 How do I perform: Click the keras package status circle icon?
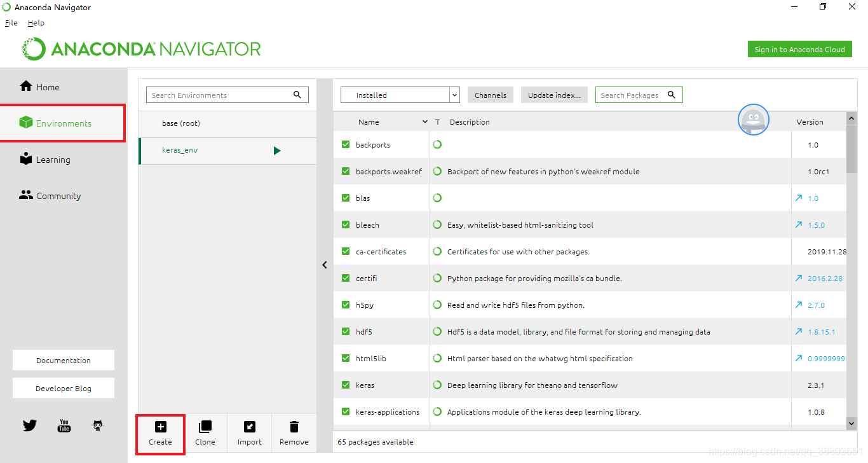click(x=437, y=385)
